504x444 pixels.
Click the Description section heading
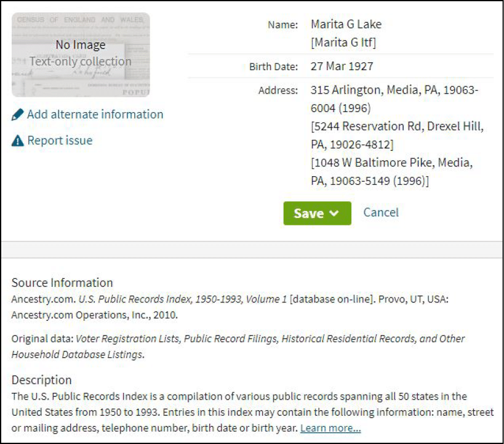point(42,379)
